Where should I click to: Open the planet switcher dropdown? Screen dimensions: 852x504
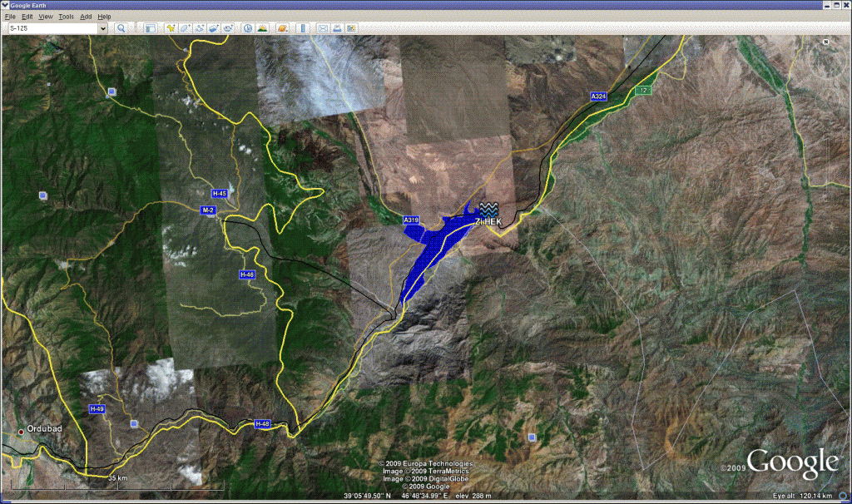(x=283, y=28)
